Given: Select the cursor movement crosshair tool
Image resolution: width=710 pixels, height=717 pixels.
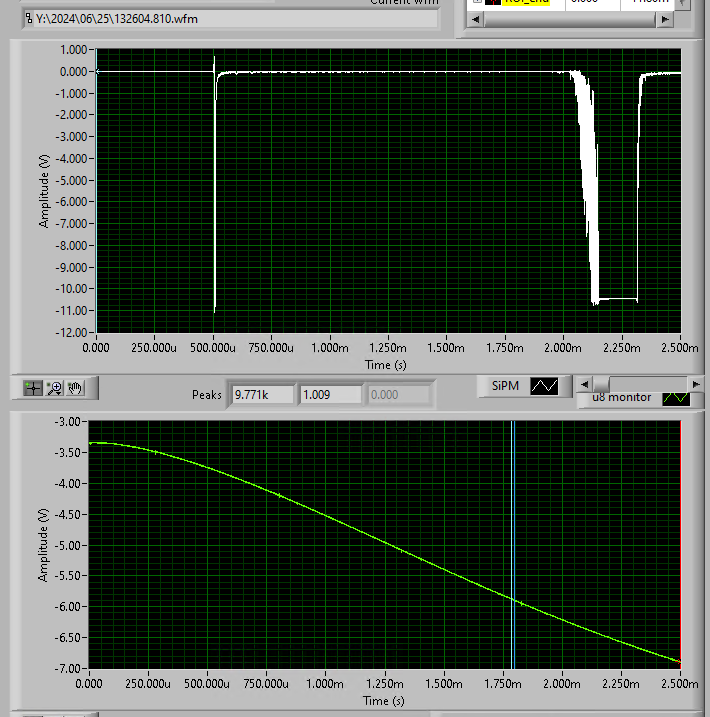Looking at the screenshot, I should click(x=32, y=388).
